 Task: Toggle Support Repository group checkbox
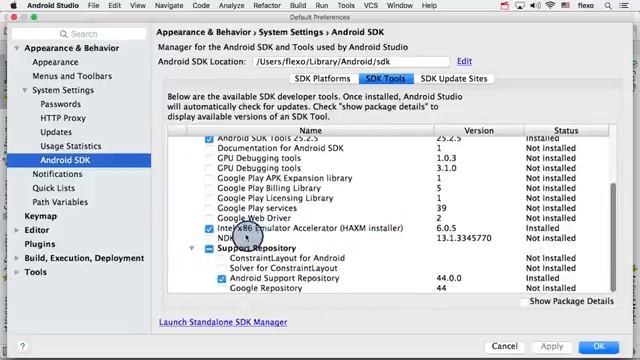209,249
